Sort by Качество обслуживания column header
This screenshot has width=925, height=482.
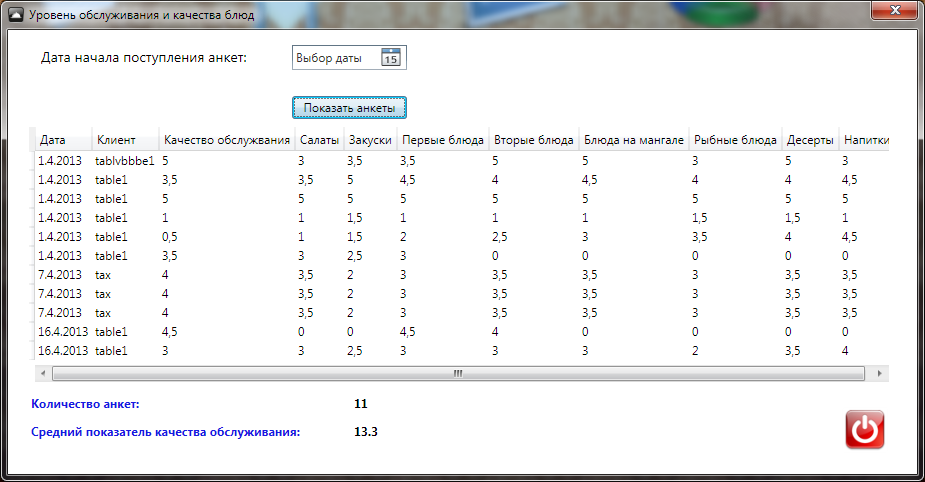(x=227, y=140)
